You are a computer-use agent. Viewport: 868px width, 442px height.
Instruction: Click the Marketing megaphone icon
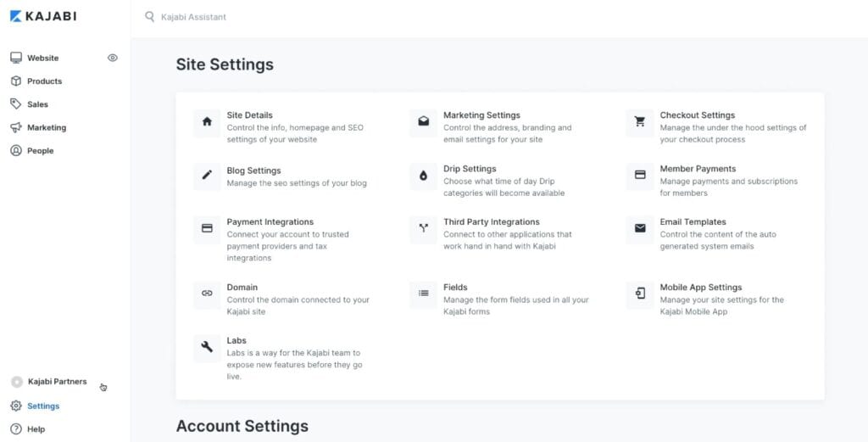pyautogui.click(x=16, y=127)
